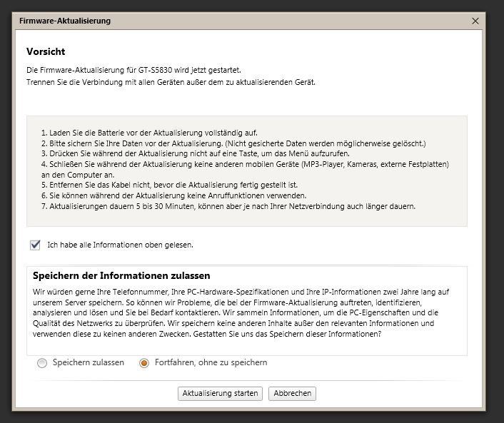This screenshot has width=504, height=423.
Task: Uncheck the information-read confirmation checkbox box
Action: point(35,245)
